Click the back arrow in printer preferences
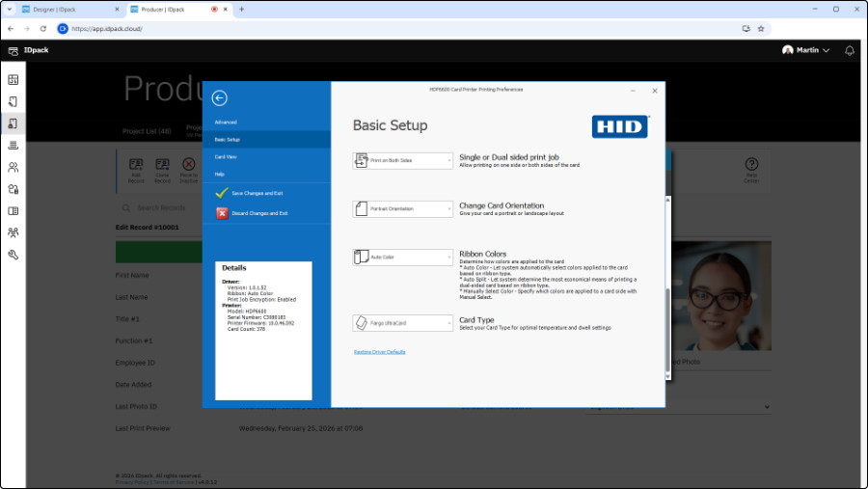Screen dimensions: 868x489 (x=220, y=97)
